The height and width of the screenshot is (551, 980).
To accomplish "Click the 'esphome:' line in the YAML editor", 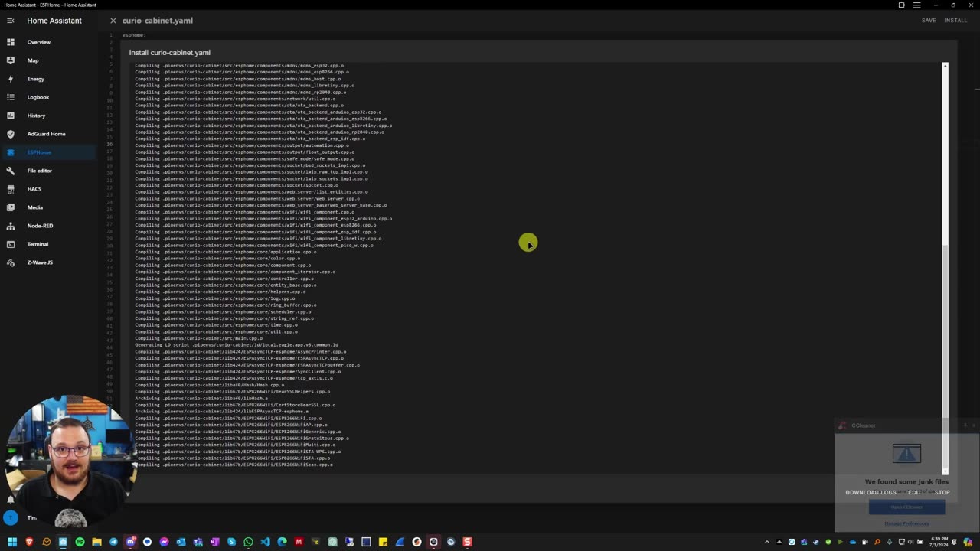I will (134, 35).
